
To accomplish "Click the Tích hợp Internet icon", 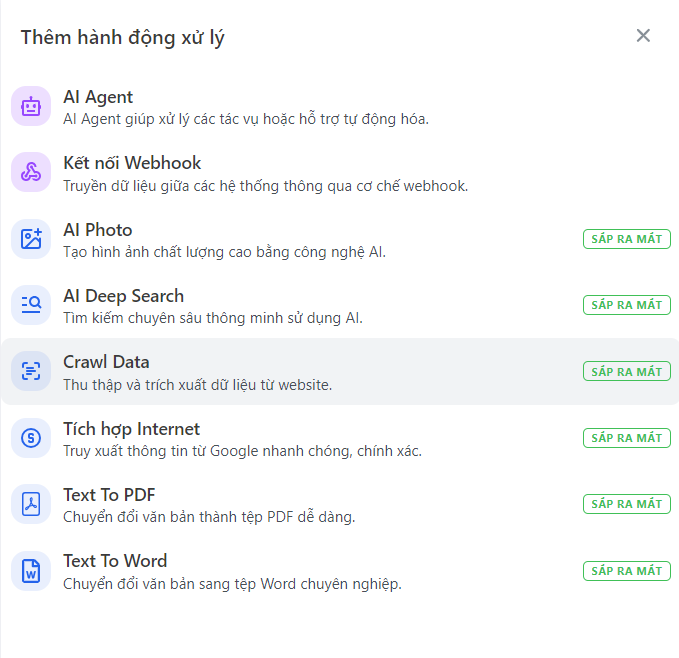I will click(x=31, y=438).
